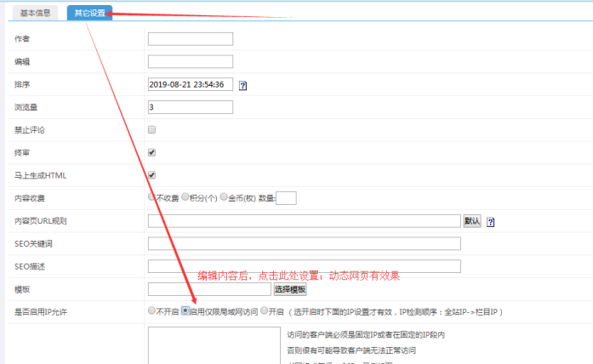Click the 作者 input field

190,39
